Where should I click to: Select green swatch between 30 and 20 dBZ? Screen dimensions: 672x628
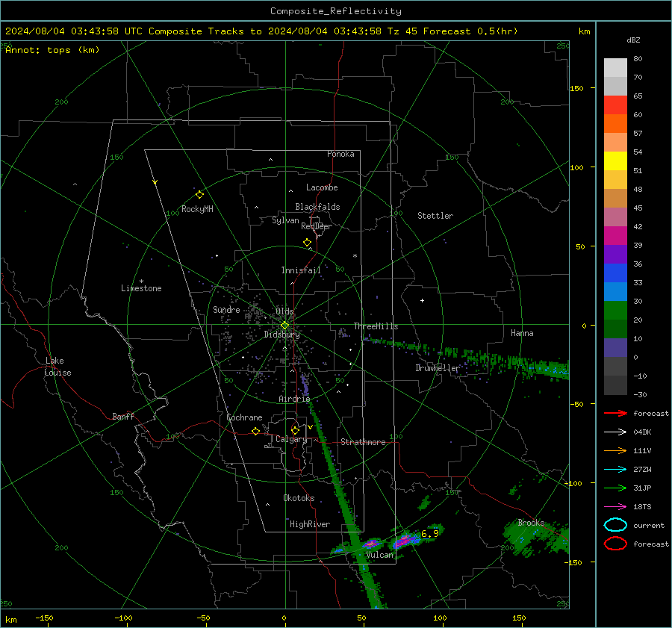pyautogui.click(x=615, y=310)
